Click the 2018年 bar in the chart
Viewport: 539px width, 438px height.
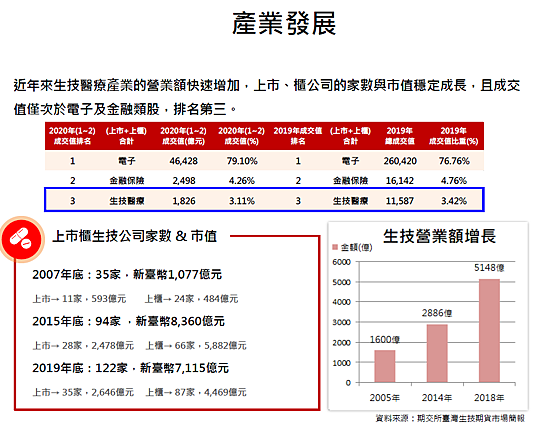click(489, 330)
